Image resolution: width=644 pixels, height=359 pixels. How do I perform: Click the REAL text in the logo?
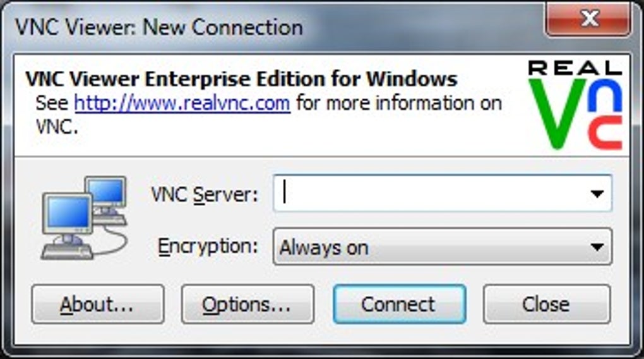point(575,68)
